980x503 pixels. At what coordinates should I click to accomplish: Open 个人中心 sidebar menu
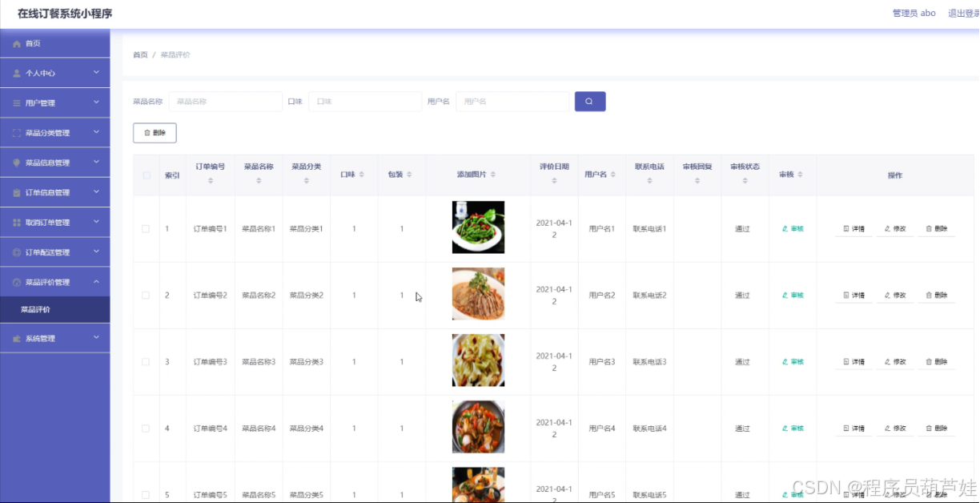pos(55,73)
